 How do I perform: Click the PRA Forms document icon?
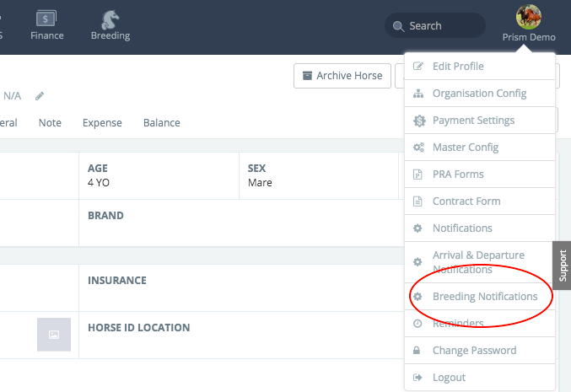(417, 175)
